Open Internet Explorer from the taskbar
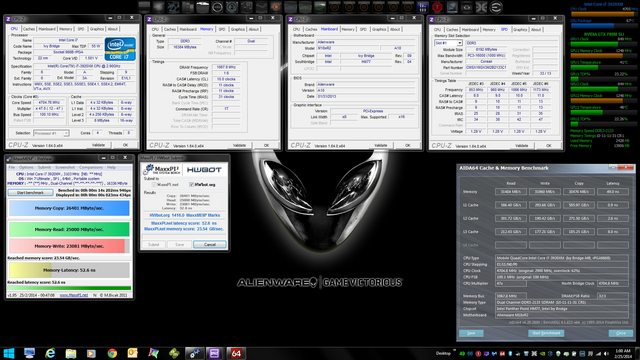640x360 pixels. click(50, 353)
